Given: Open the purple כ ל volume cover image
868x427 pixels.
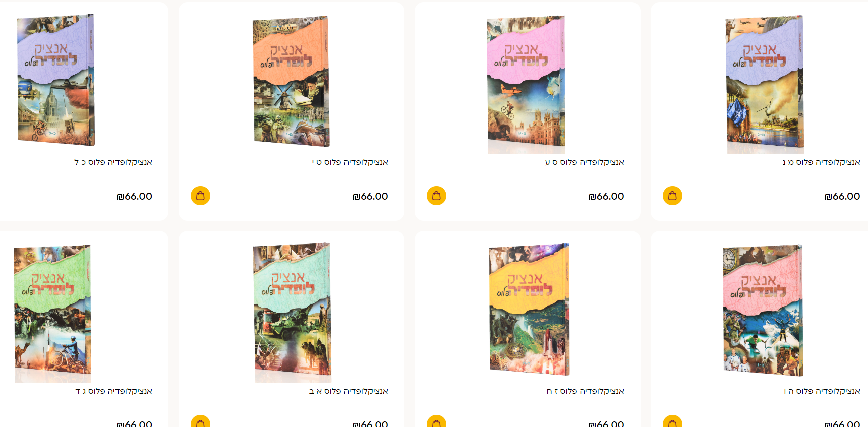Looking at the screenshot, I should 55,80.
